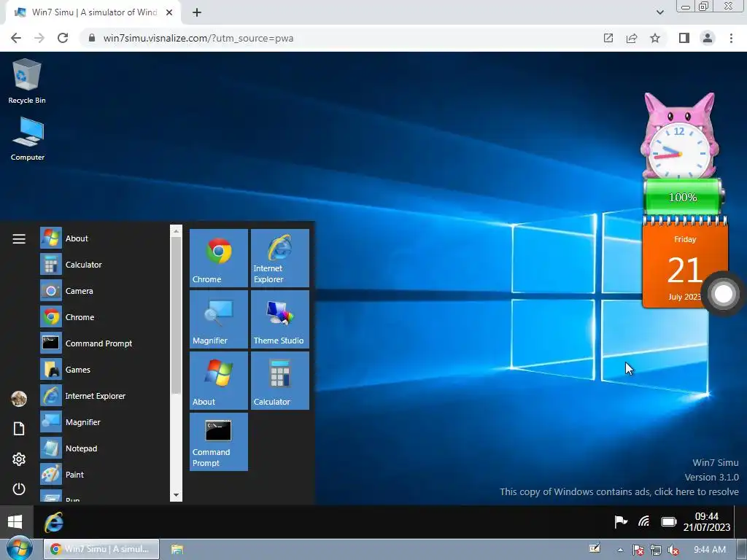Image resolution: width=747 pixels, height=560 pixels.
Task: Expand the tab search dropdown arrow
Action: coord(659,12)
